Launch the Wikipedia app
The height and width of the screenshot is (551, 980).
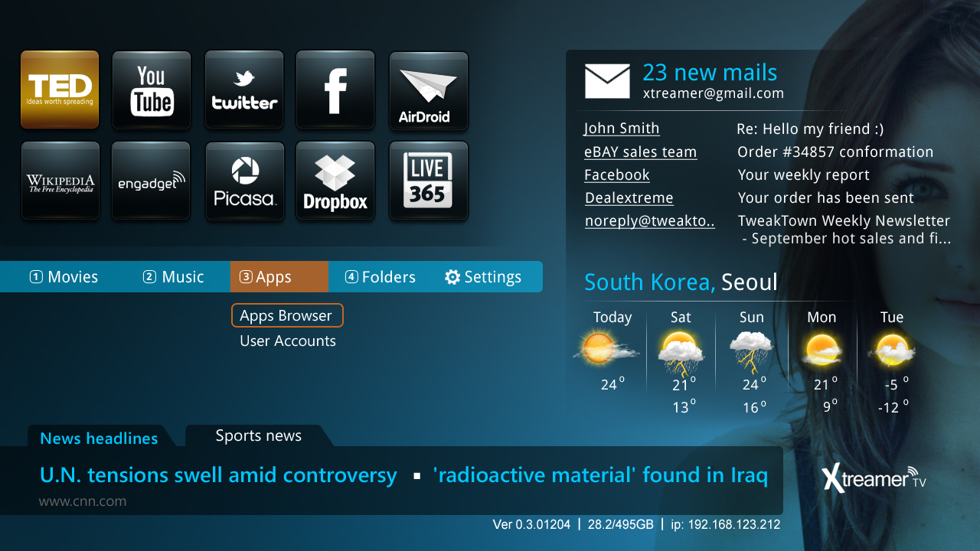coord(60,180)
